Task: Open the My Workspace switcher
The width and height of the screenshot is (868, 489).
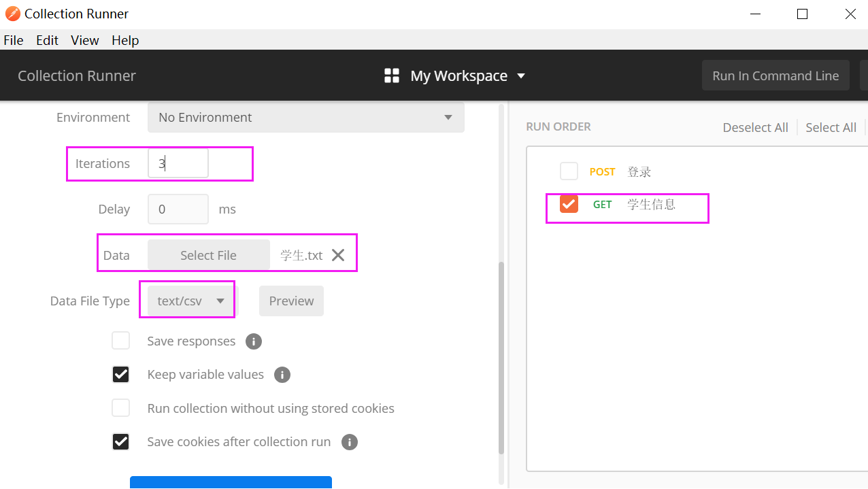Action: point(468,75)
